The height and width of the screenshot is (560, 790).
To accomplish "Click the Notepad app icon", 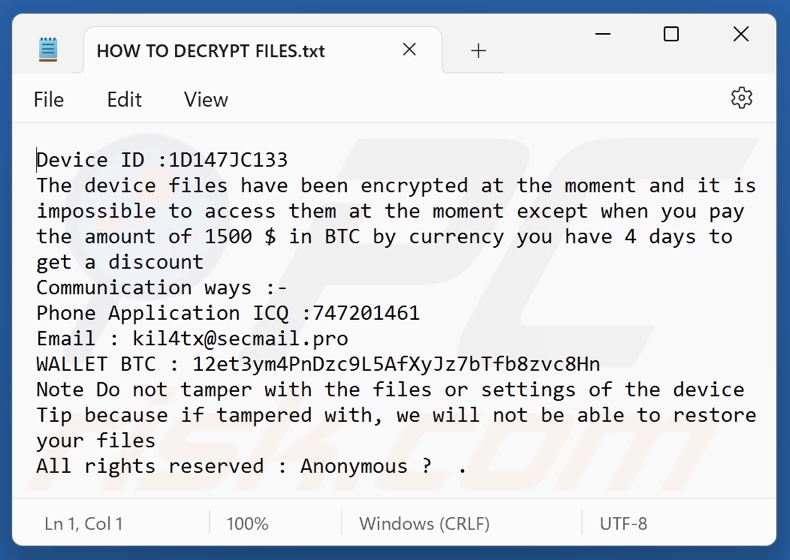I will (x=48, y=50).
